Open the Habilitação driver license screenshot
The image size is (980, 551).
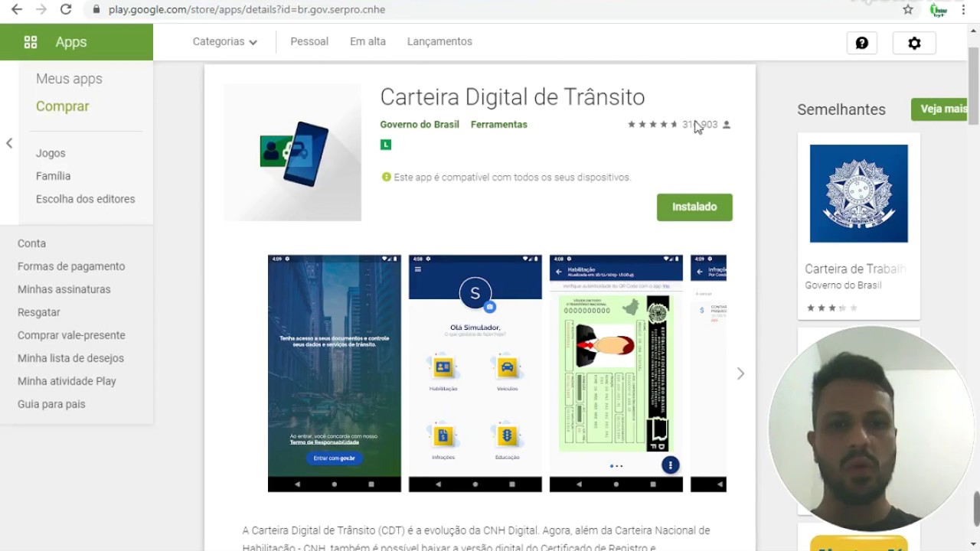pyautogui.click(x=616, y=373)
